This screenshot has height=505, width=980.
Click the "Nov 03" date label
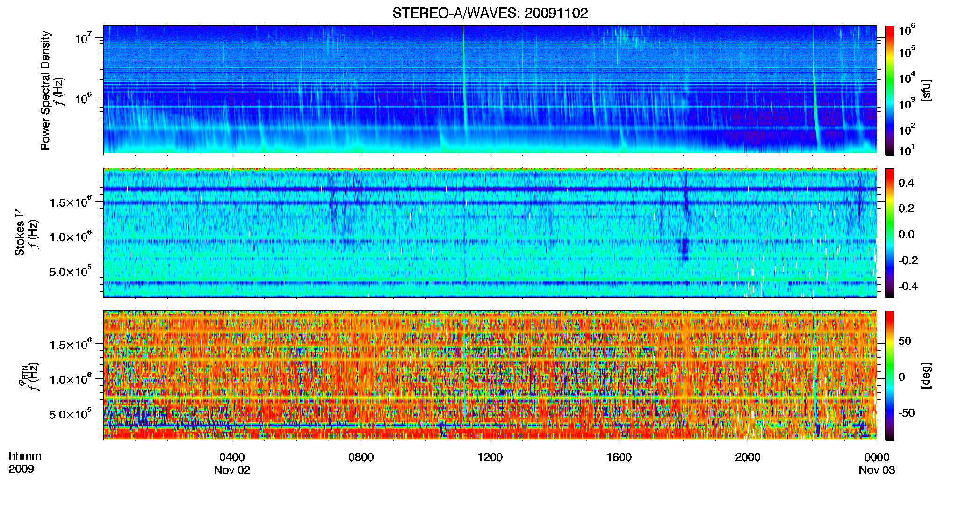[877, 470]
